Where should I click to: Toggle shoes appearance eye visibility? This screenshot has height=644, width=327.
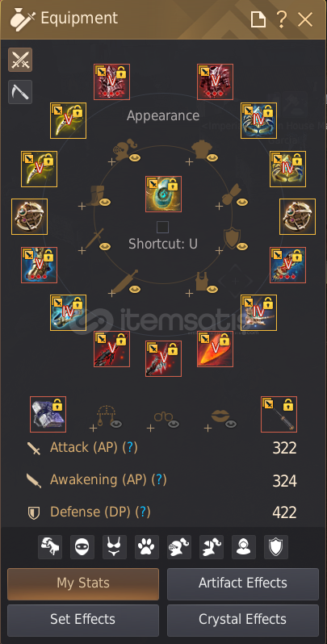[105, 202]
